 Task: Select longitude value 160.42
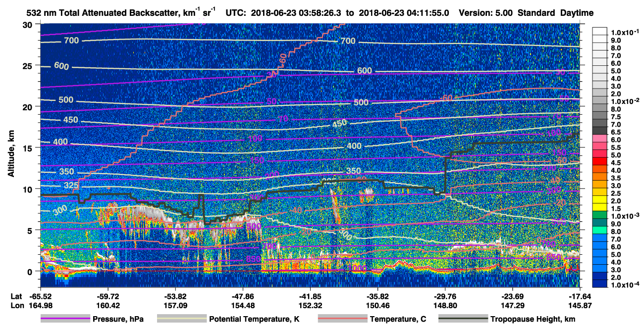(x=107, y=305)
